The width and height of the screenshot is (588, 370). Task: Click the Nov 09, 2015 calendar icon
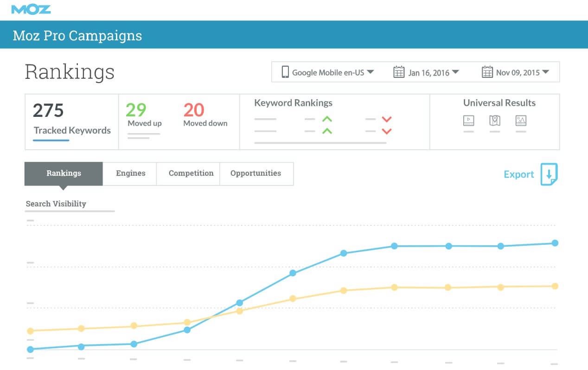tap(487, 72)
